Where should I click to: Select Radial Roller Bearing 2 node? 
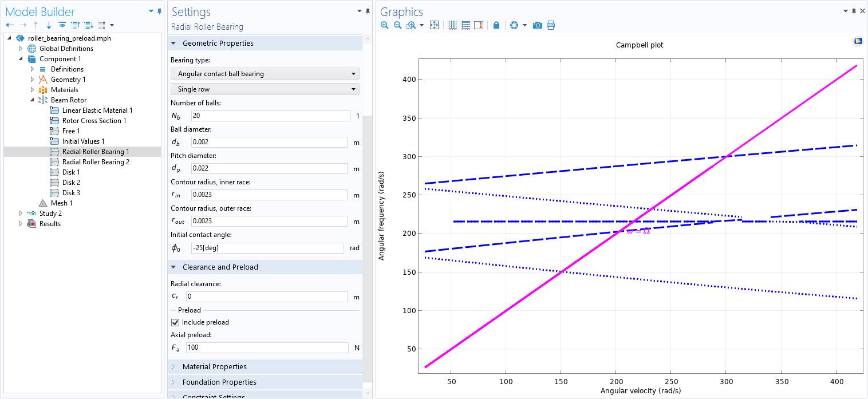(x=95, y=162)
